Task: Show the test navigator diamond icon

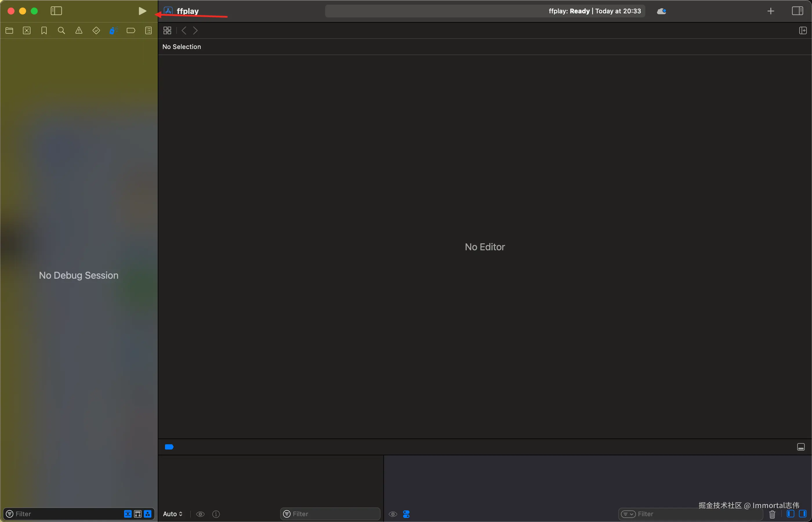Action: (x=96, y=31)
